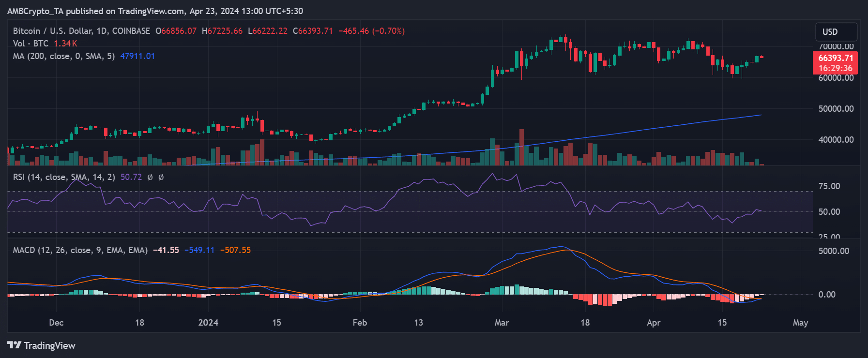Click the current price label 66393.71

pyautogui.click(x=836, y=58)
